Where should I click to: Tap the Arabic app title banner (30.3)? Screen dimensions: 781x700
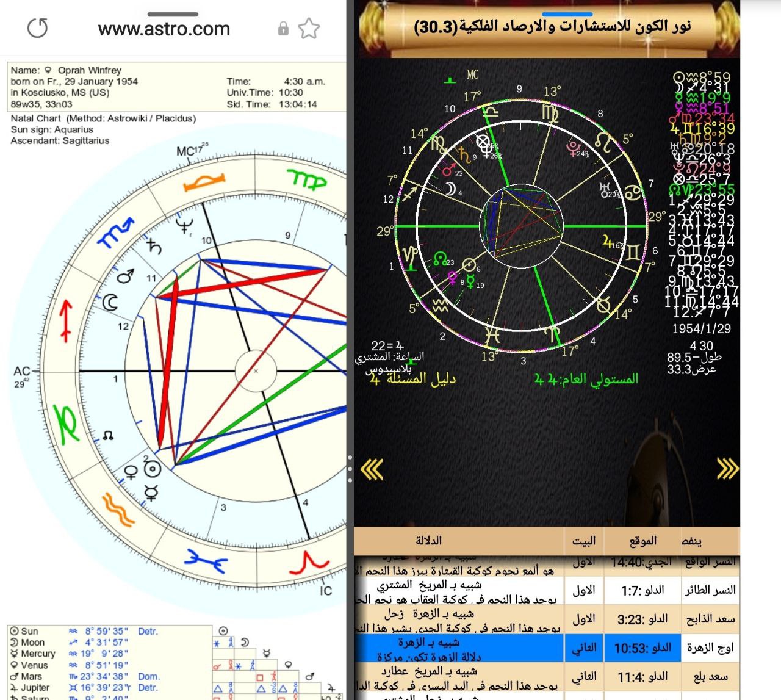(x=552, y=26)
